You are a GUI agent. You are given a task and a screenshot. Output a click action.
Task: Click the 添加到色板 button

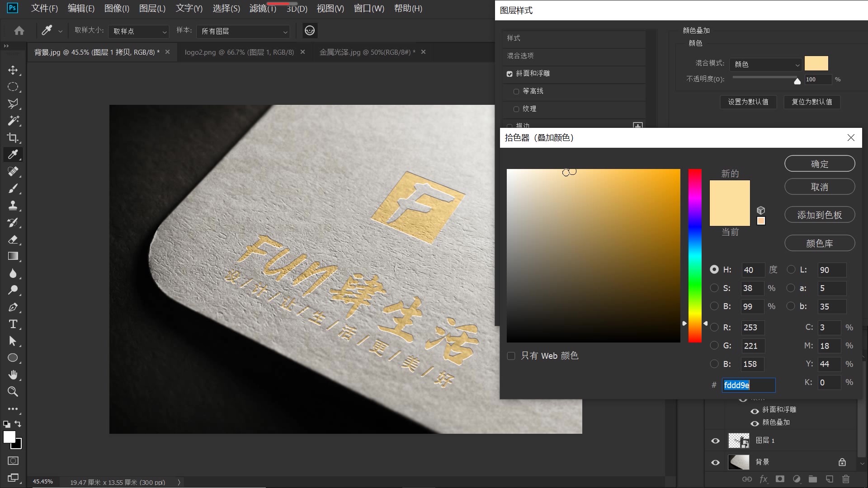pyautogui.click(x=820, y=215)
